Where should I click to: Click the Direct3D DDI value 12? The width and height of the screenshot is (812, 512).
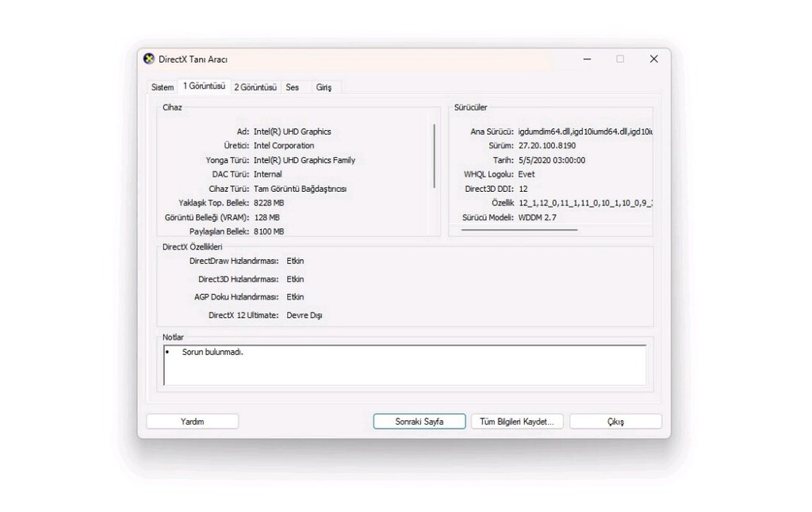pyautogui.click(x=523, y=189)
